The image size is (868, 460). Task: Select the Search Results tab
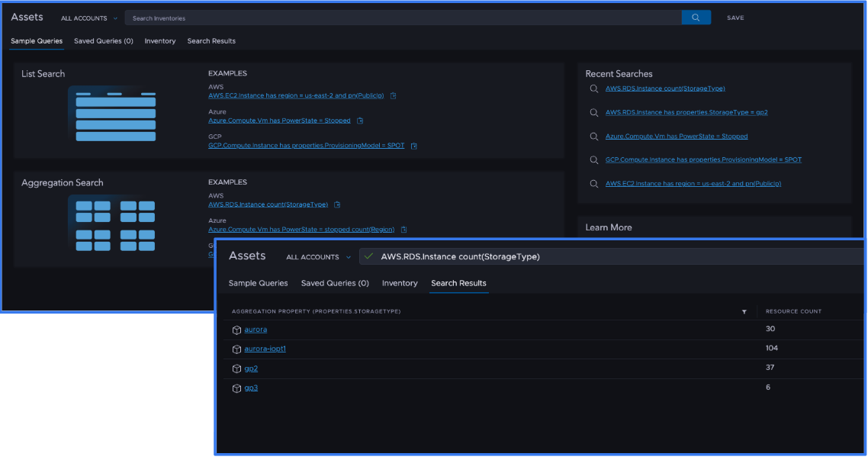458,283
